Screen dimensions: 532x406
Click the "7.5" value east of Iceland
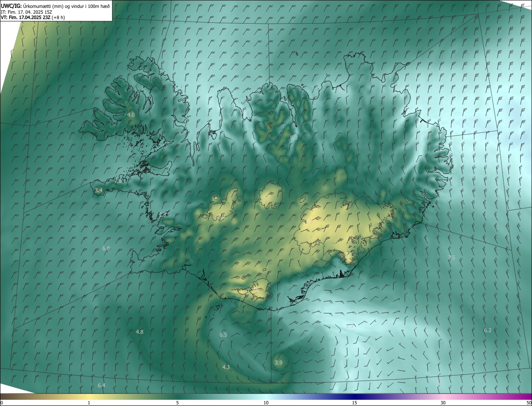[x=451, y=258]
